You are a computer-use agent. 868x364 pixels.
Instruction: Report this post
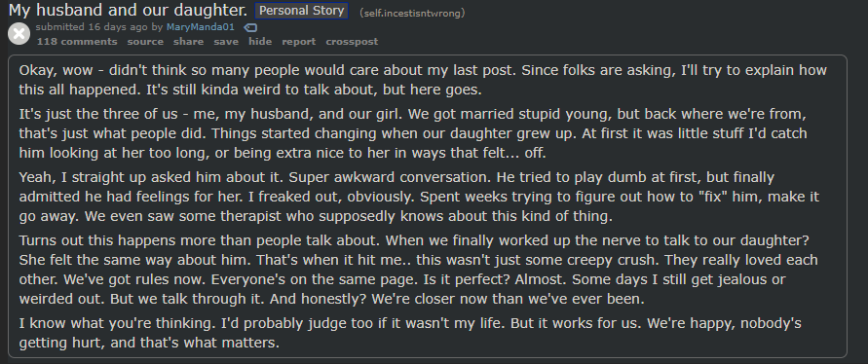point(299,42)
